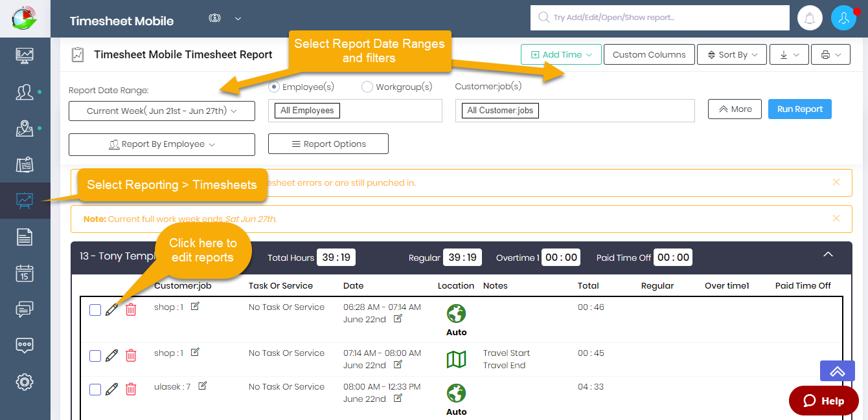Open the settings gear in sidebar

coord(25,381)
